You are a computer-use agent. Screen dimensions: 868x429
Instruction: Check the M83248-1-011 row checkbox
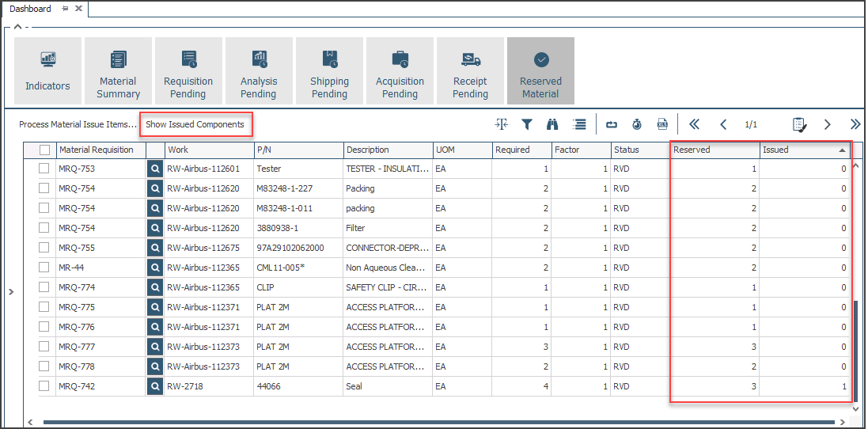pyautogui.click(x=44, y=208)
